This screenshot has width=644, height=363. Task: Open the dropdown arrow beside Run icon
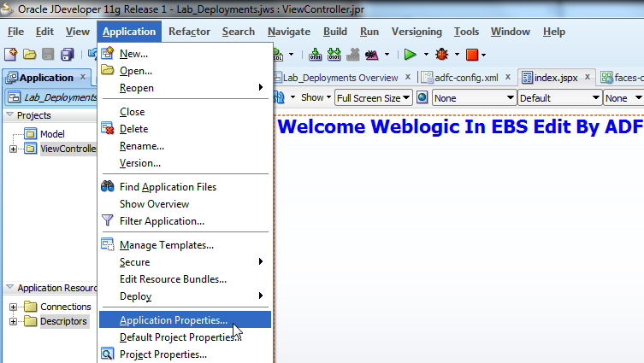click(x=426, y=54)
